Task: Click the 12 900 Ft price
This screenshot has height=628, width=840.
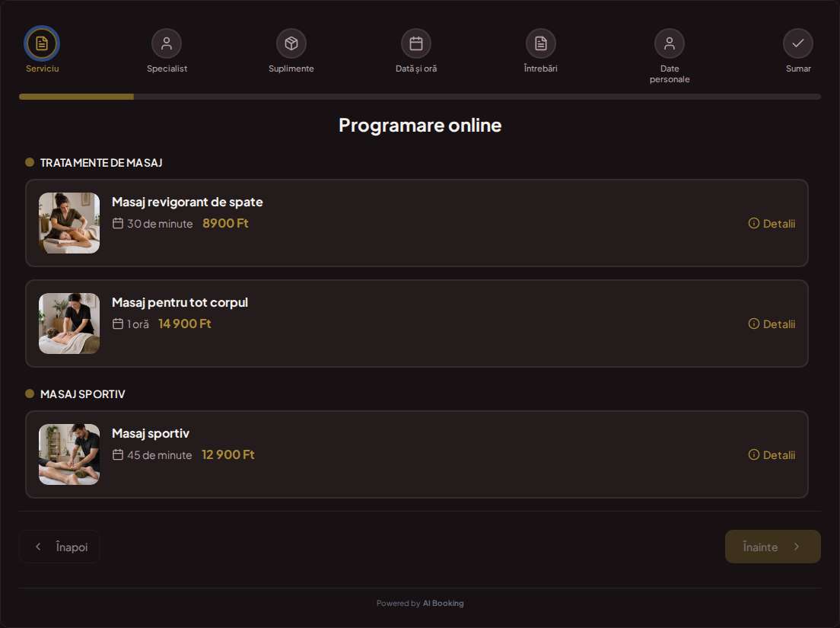Action: pyautogui.click(x=228, y=454)
